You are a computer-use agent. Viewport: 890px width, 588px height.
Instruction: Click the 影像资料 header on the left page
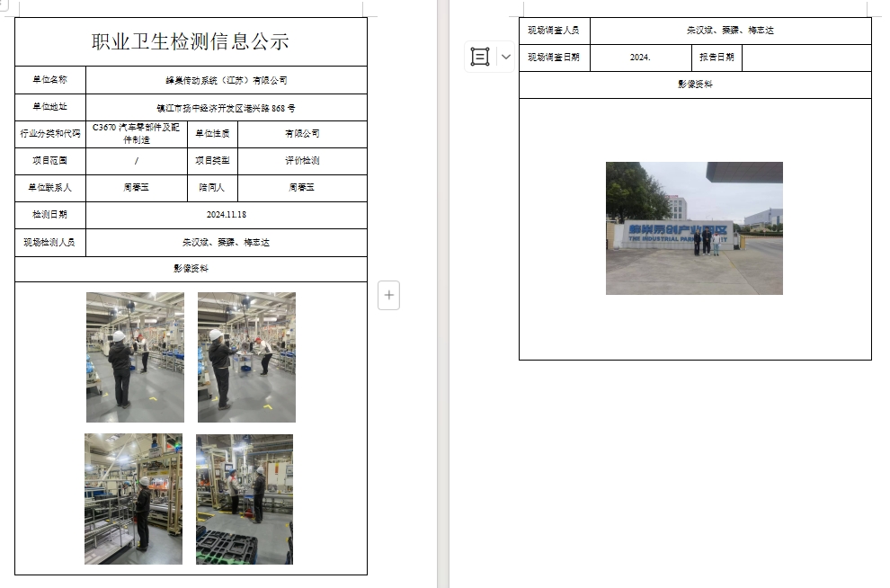191,269
